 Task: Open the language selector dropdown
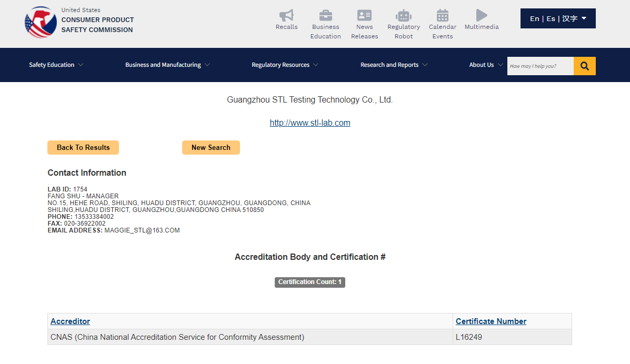coord(558,18)
